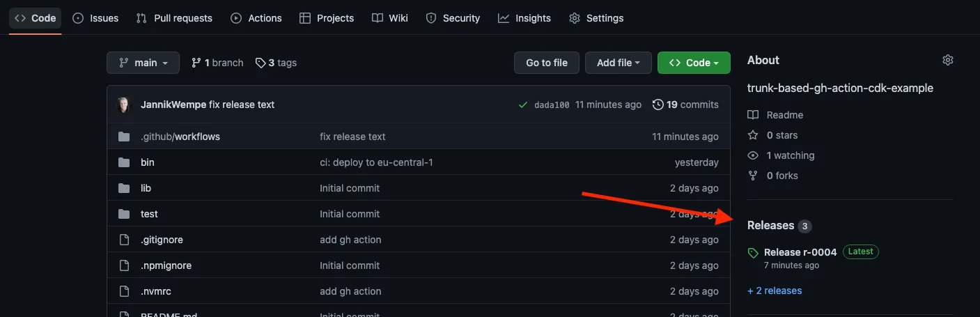Image resolution: width=980 pixels, height=317 pixels.
Task: Open the repository Settings tab
Action: (596, 18)
